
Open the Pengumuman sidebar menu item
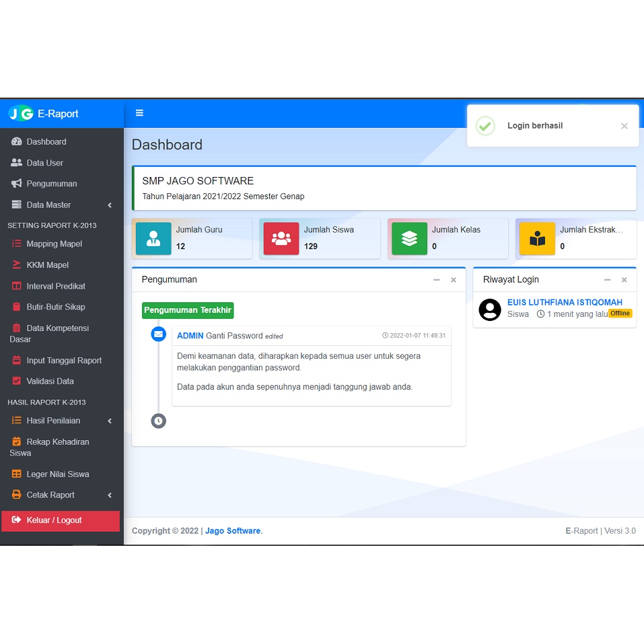[62, 184]
